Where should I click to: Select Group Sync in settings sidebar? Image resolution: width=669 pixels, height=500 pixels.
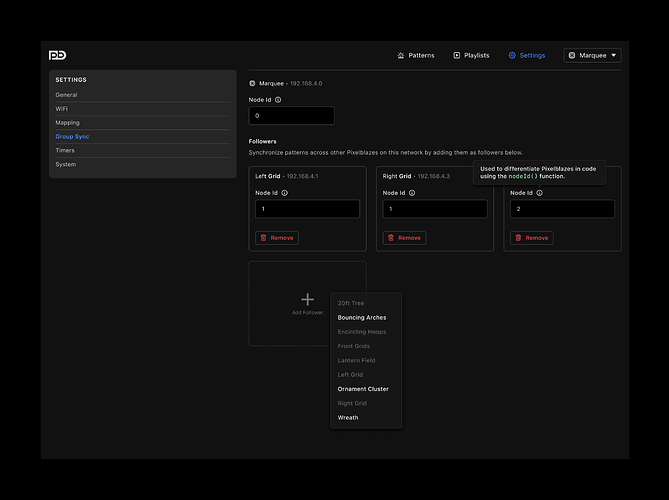click(x=143, y=137)
